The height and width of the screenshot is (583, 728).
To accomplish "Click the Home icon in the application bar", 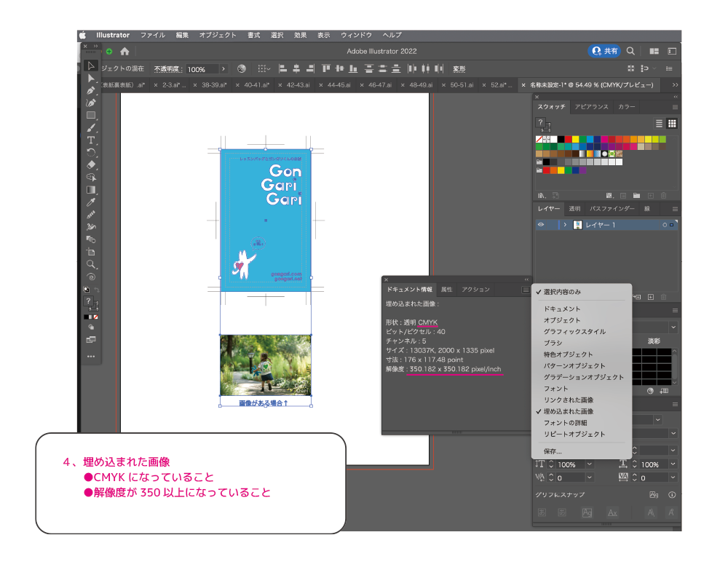I will 124,52.
